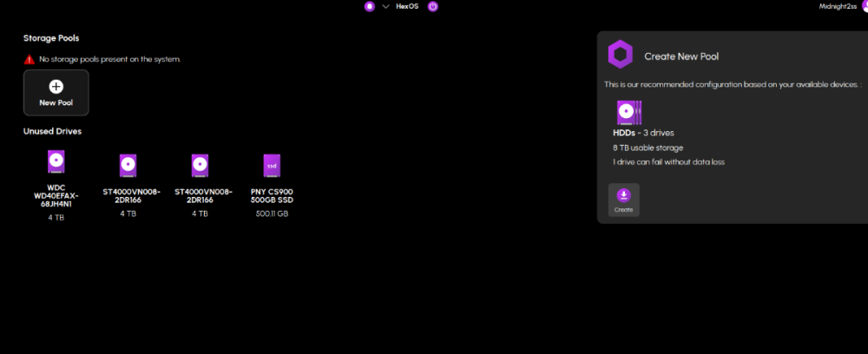Click the stacked HDDs drives icon
The width and height of the screenshot is (868, 354).
pyautogui.click(x=628, y=113)
